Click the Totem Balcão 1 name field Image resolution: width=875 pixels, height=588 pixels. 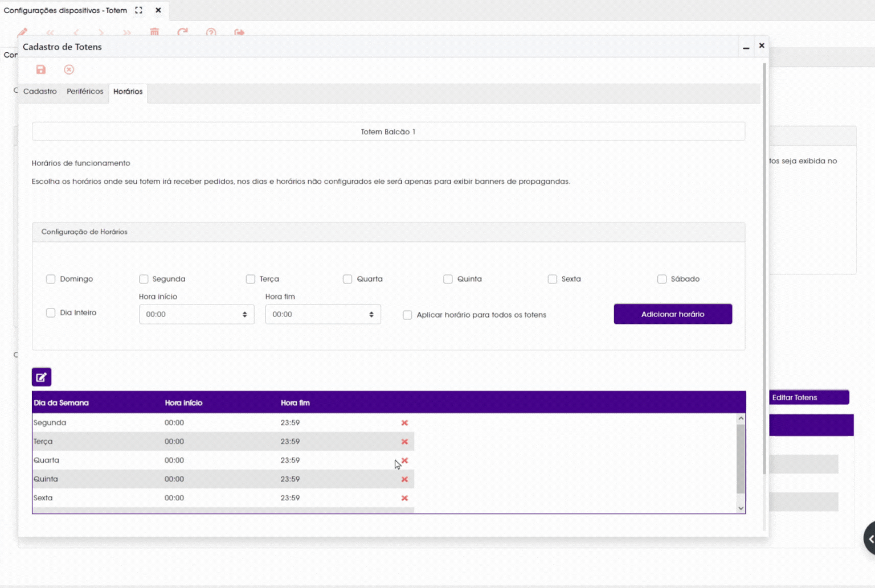coord(389,131)
